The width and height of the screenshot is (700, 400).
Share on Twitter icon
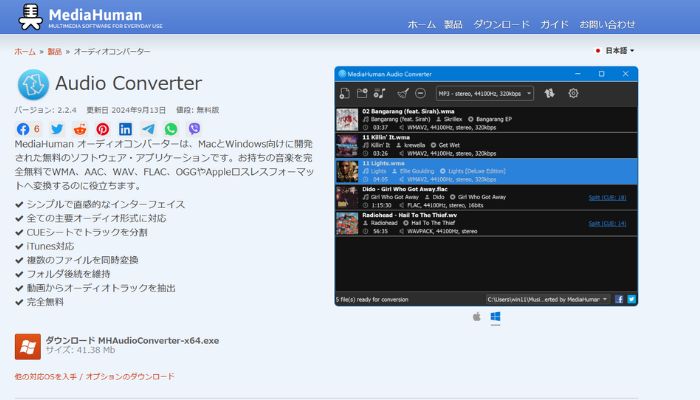pyautogui.click(x=57, y=129)
